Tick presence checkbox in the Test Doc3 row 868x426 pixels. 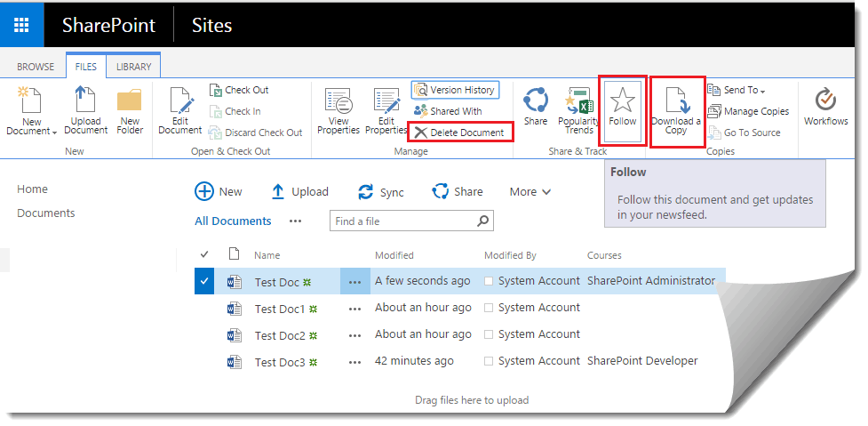click(x=489, y=361)
